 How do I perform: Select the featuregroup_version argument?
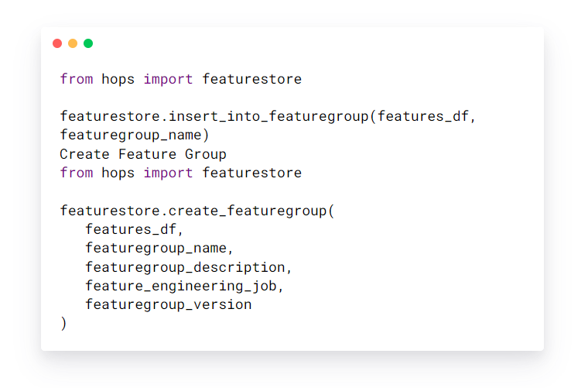tap(169, 305)
